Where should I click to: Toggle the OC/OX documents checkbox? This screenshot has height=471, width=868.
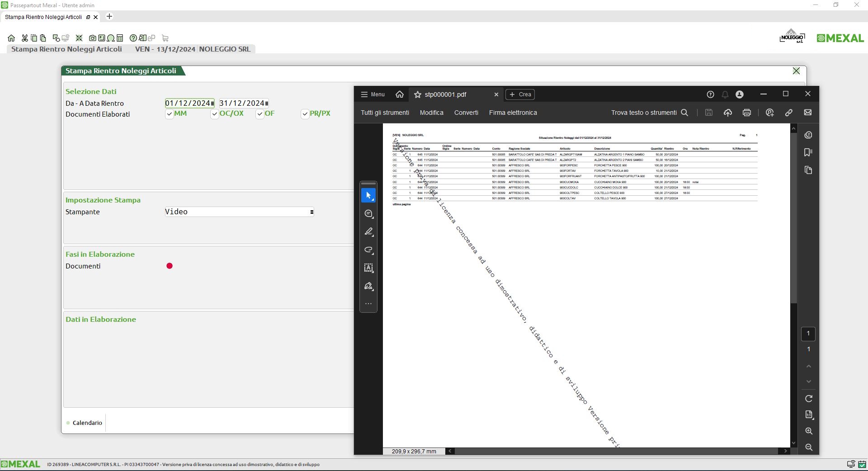pos(215,114)
